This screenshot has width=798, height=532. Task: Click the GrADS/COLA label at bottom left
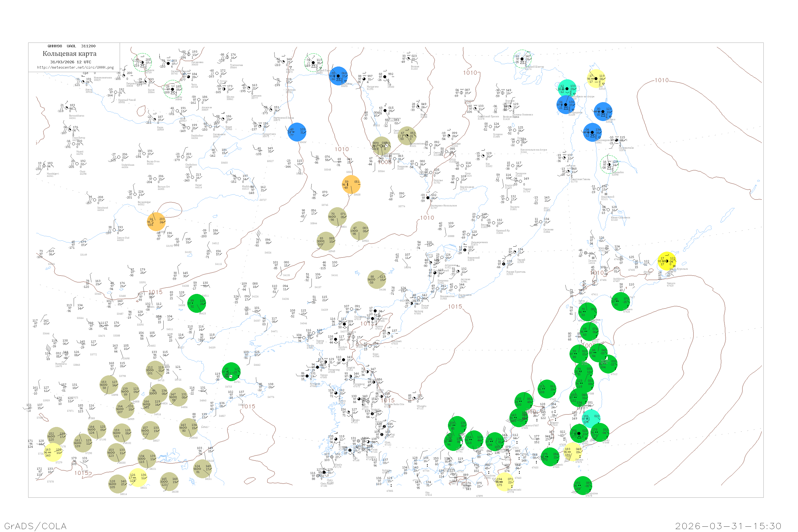(35, 526)
